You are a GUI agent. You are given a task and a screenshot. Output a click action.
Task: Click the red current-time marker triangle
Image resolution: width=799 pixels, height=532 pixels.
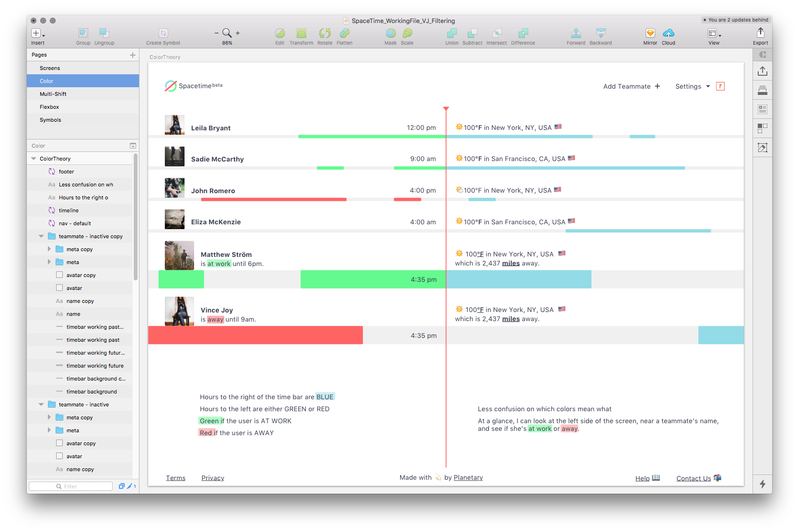(x=446, y=109)
